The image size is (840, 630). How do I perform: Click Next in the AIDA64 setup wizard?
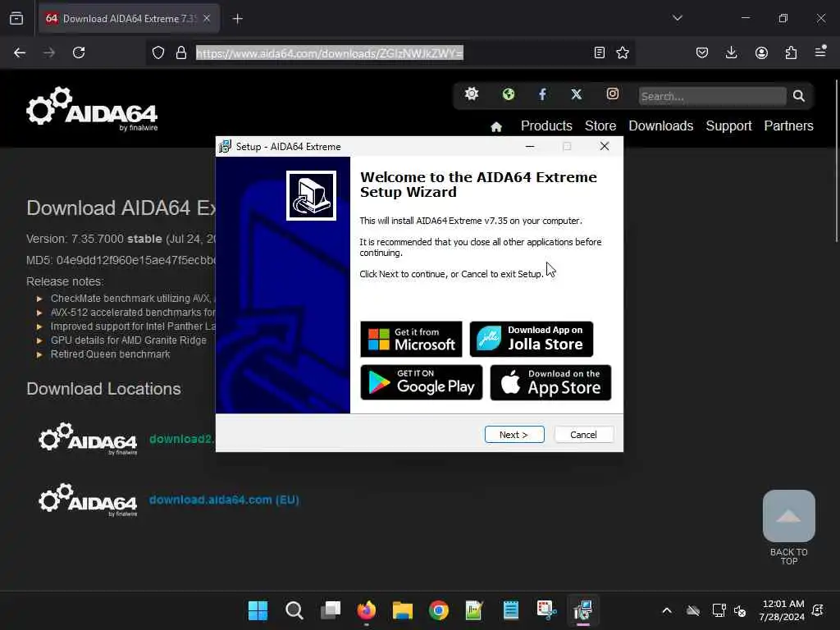click(x=514, y=435)
